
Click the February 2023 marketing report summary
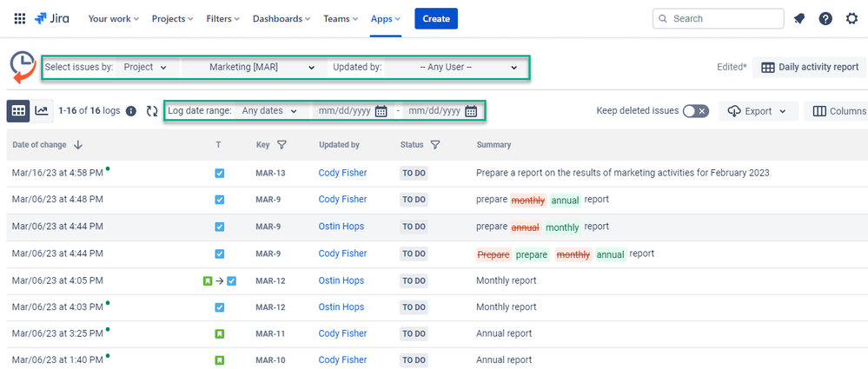pos(623,173)
